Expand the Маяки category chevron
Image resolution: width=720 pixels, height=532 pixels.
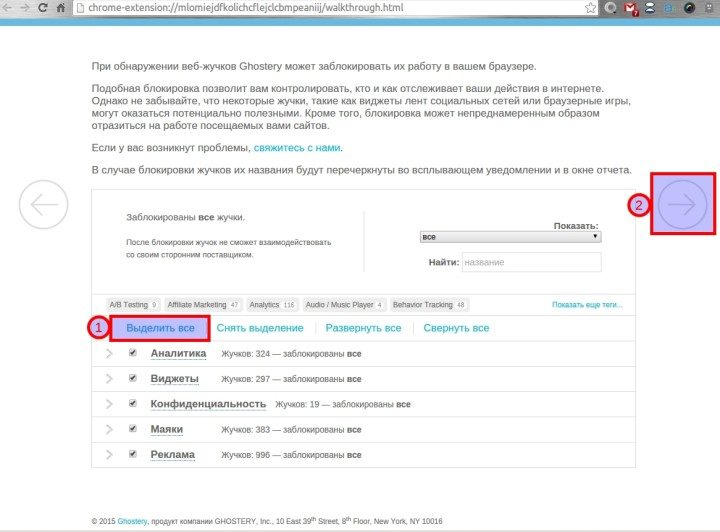pos(109,429)
